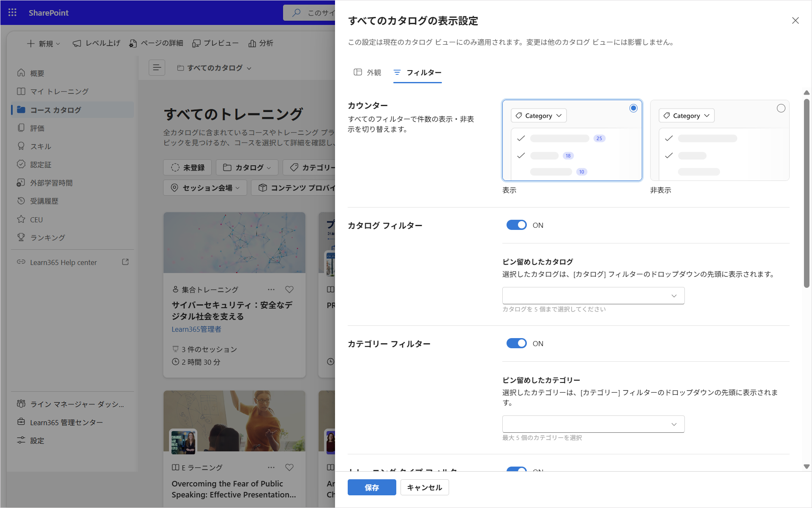The height and width of the screenshot is (508, 812).
Task: Favorite the サイバーセキュリティ course with heart
Action: pos(289,290)
